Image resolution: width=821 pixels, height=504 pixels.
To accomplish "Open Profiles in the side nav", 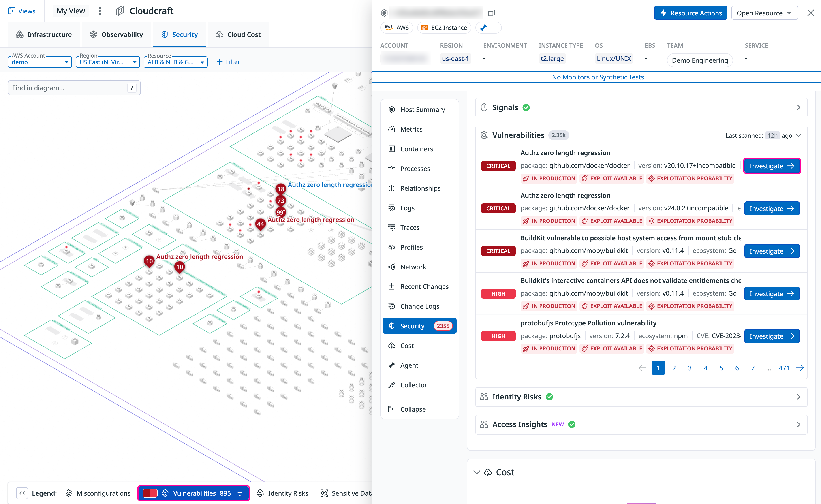I will tap(419, 247).
